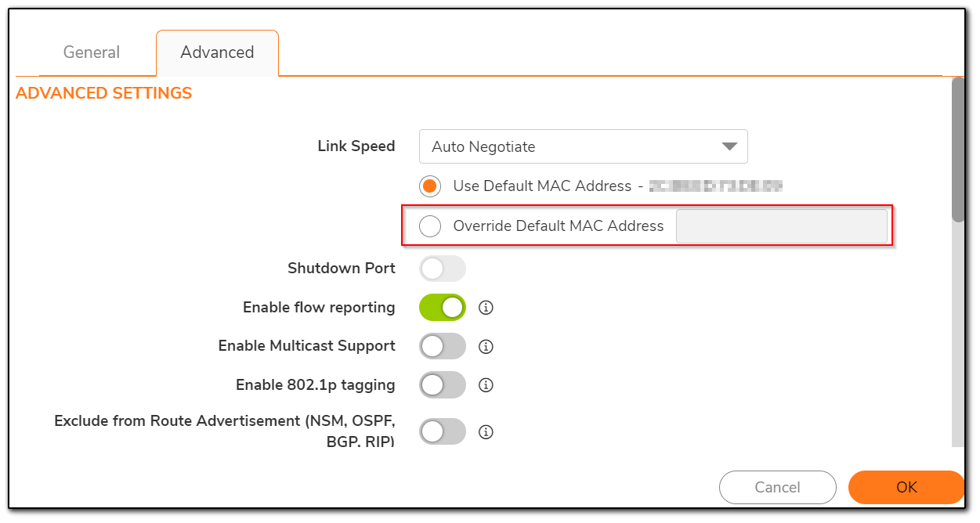The width and height of the screenshot is (980, 523).
Task: Disable the Enable flow reporting switch
Action: 443,308
